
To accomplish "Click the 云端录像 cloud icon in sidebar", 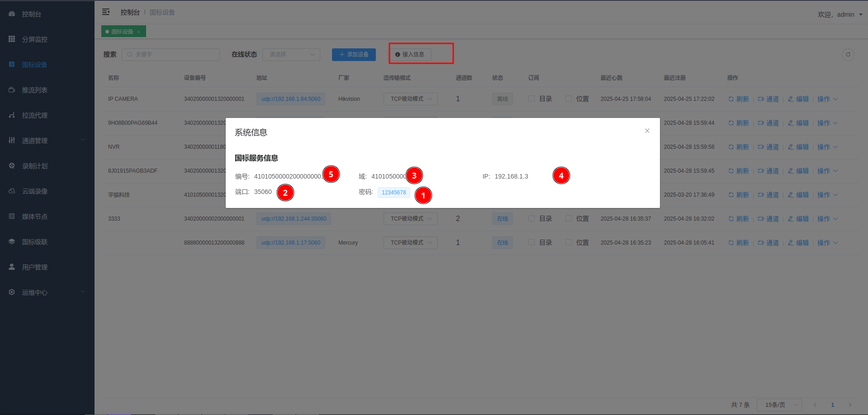I will (x=12, y=191).
